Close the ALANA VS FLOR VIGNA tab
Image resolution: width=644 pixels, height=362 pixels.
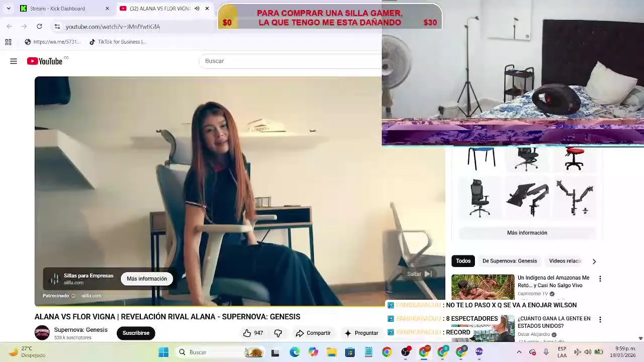point(207,9)
